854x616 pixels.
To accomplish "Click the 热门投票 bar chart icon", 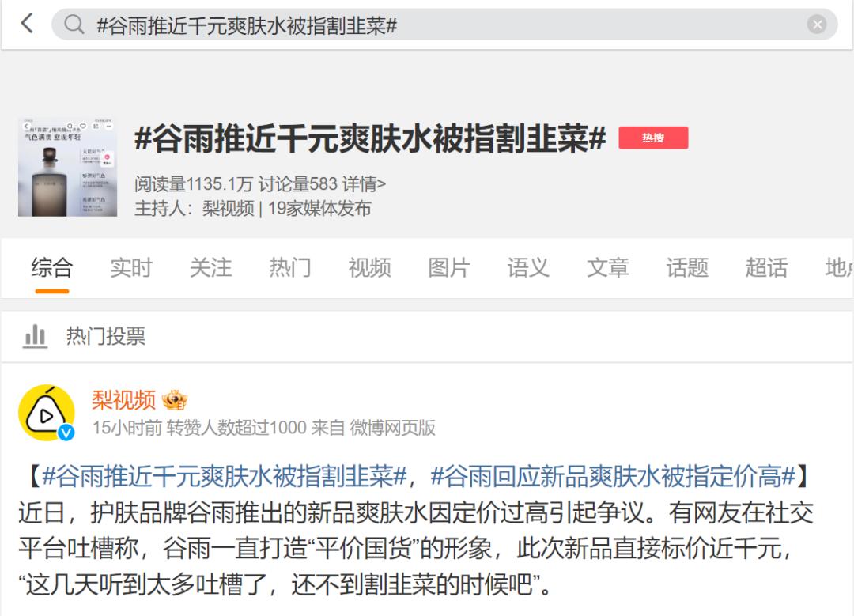I will tap(36, 336).
